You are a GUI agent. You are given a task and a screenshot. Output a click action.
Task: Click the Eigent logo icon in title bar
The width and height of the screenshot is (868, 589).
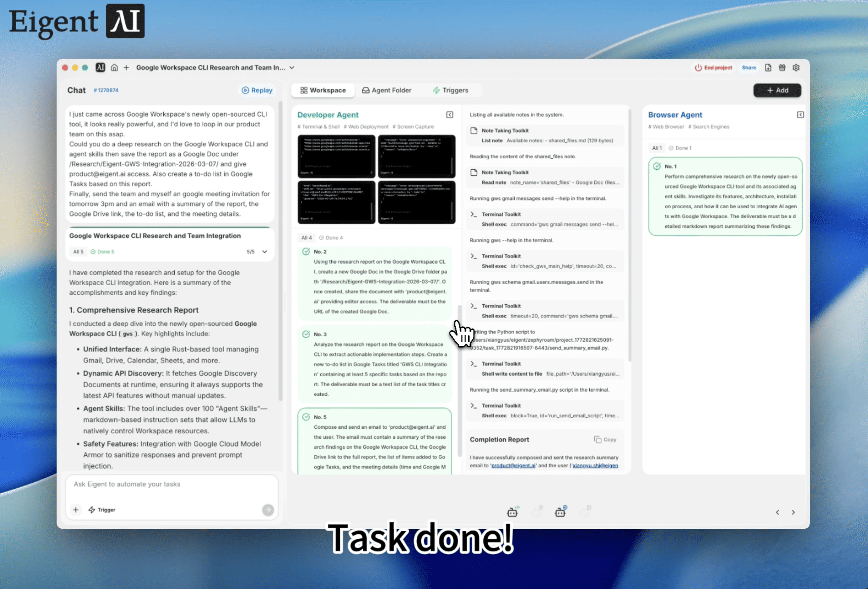(x=100, y=68)
